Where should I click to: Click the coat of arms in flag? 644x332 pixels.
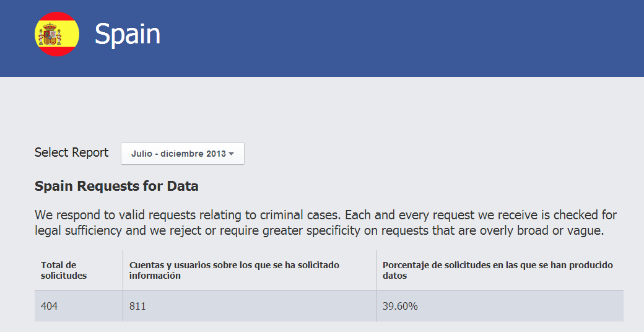(x=50, y=35)
